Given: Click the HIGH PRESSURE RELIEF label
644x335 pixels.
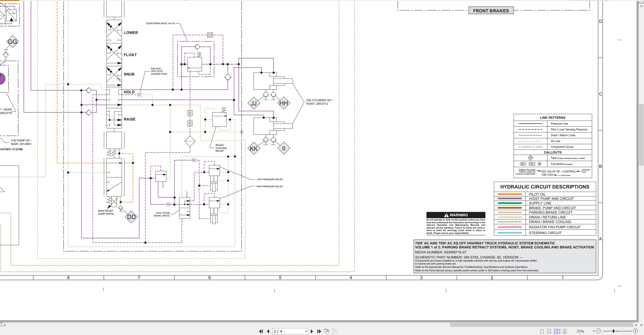Looking at the screenshot, I should coord(270,187).
